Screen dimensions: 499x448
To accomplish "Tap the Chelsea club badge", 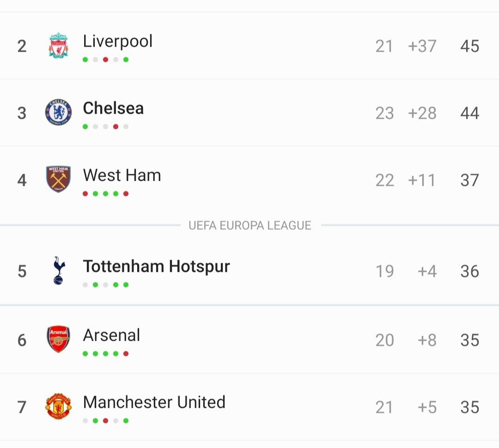I will (58, 112).
